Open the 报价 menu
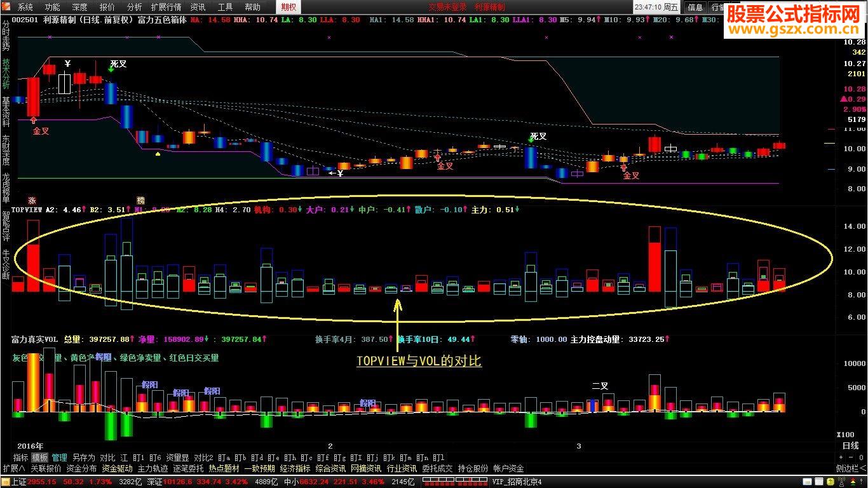 click(107, 7)
